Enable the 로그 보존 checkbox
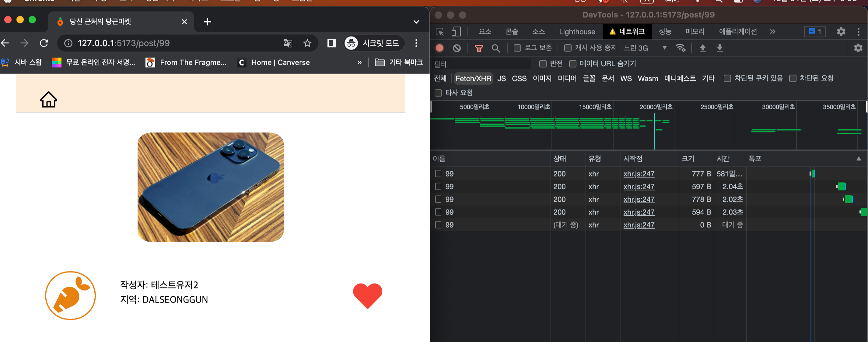Image resolution: width=868 pixels, height=342 pixels. click(x=517, y=48)
